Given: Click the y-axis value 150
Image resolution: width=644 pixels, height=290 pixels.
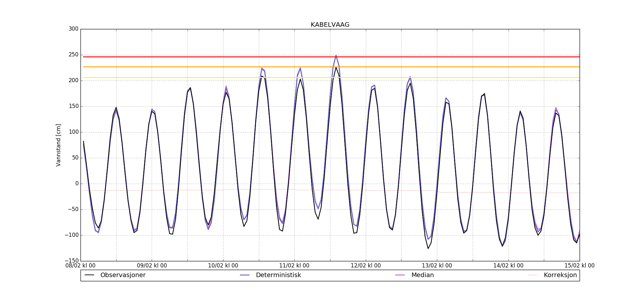Looking at the screenshot, I should pos(73,106).
